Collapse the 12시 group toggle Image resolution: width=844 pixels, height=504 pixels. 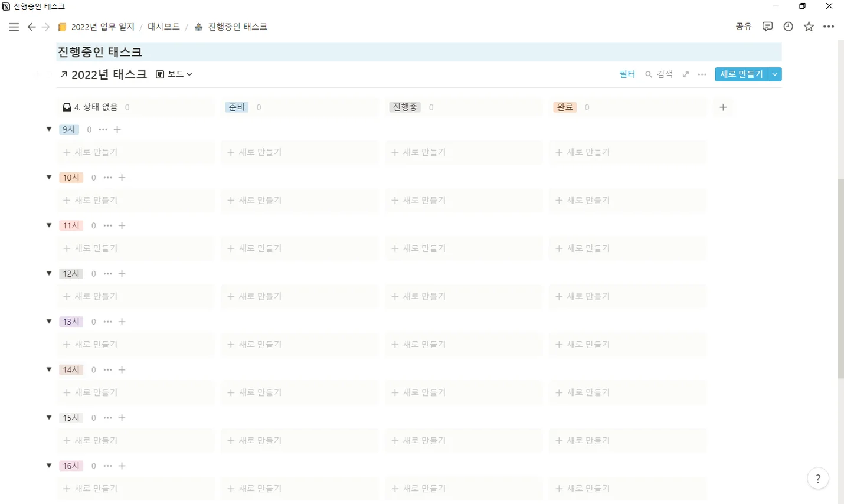(x=49, y=273)
